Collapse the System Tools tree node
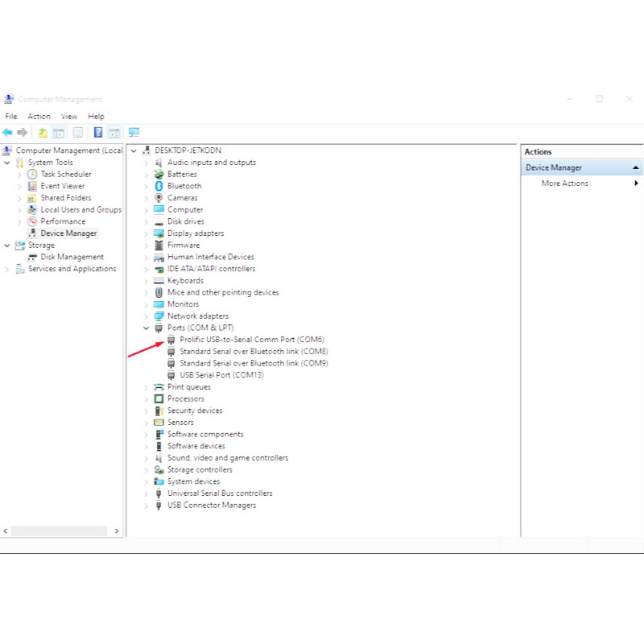Image resolution: width=644 pixels, height=644 pixels. click(x=7, y=163)
